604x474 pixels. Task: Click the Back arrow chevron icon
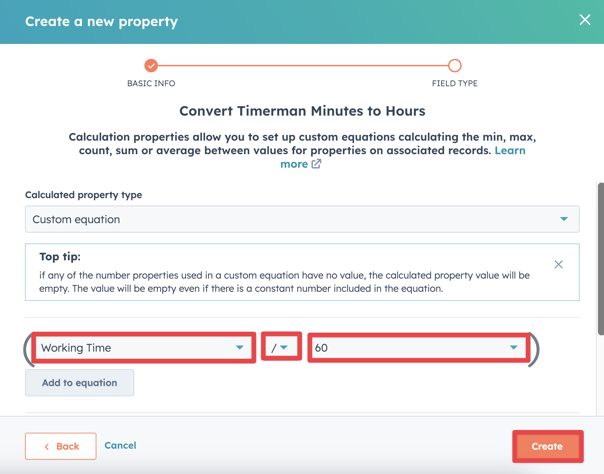[46, 446]
